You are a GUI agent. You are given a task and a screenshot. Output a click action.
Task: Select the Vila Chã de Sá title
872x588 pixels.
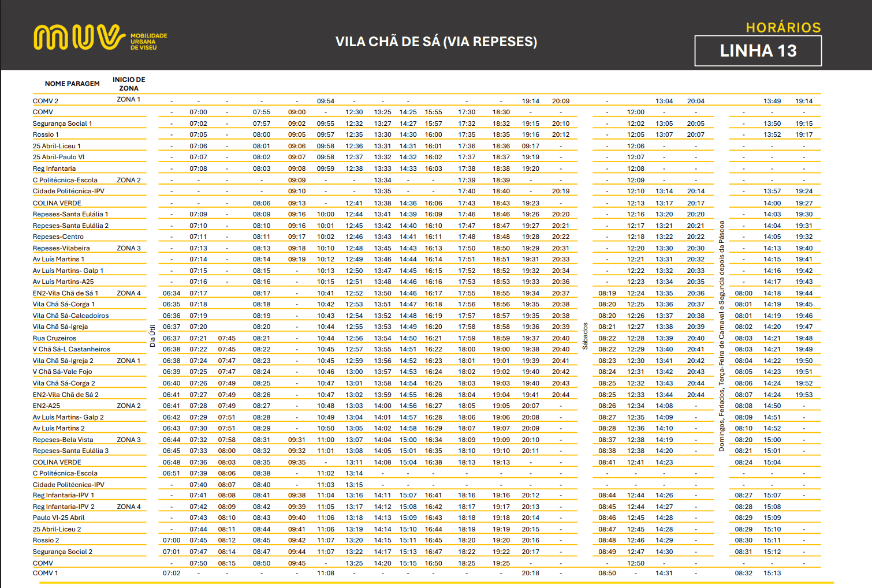tap(436, 42)
